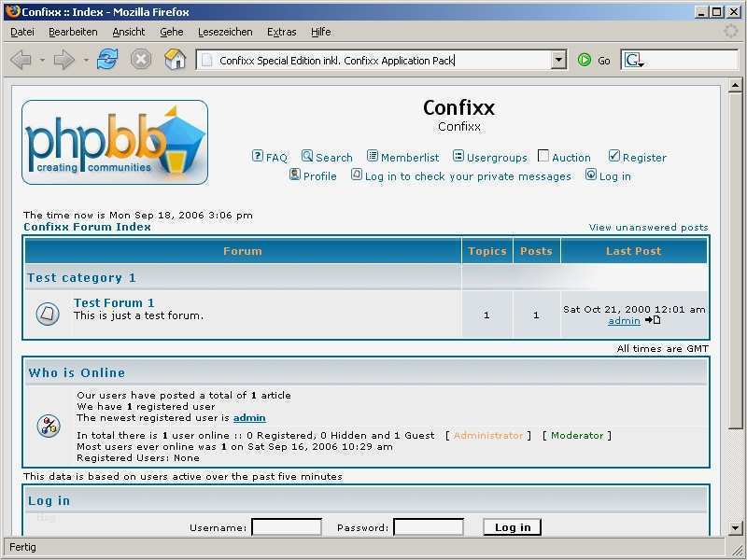
Task: Open the Extras menu
Action: [282, 32]
